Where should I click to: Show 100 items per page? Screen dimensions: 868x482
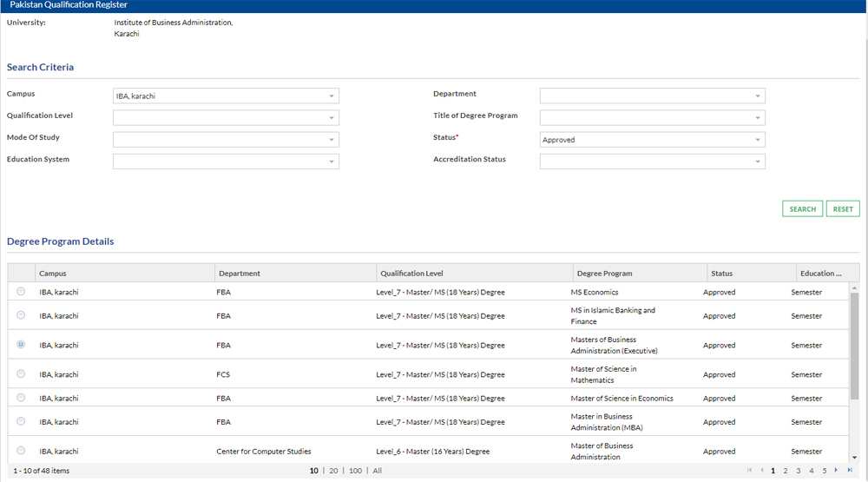[355, 471]
